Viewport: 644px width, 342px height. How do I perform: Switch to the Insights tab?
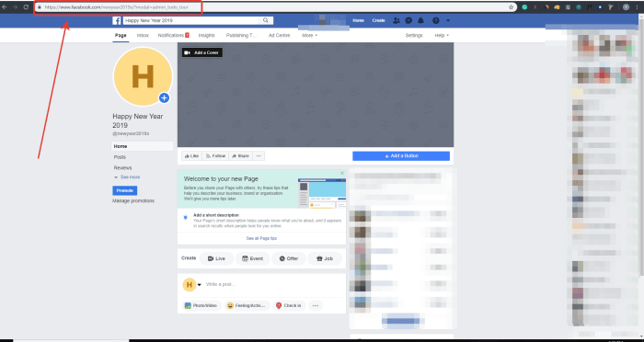[207, 35]
